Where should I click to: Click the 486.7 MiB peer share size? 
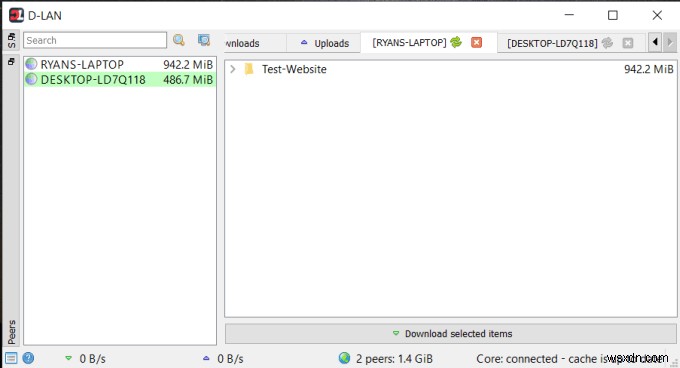[188, 80]
